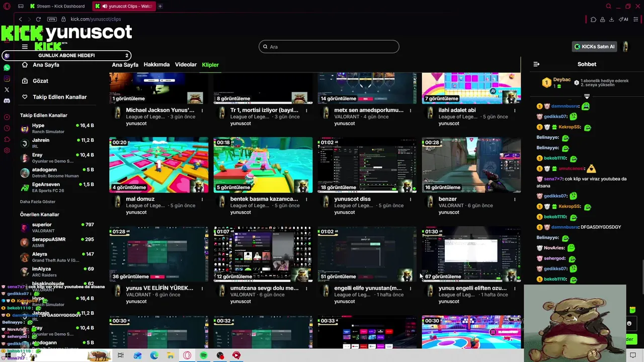Switch to the Hakkımda tab
Screen dimensions: 644x362
(x=156, y=65)
